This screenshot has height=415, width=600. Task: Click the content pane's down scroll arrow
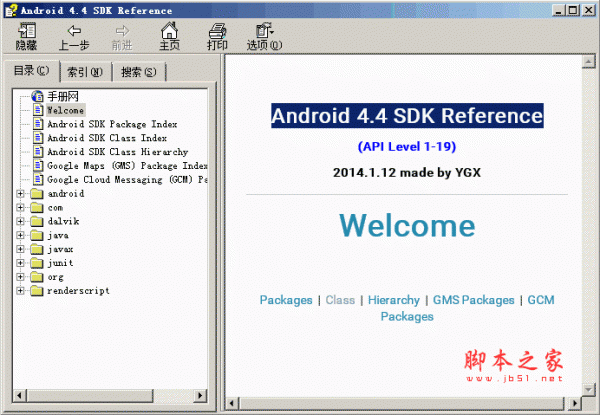pos(588,389)
